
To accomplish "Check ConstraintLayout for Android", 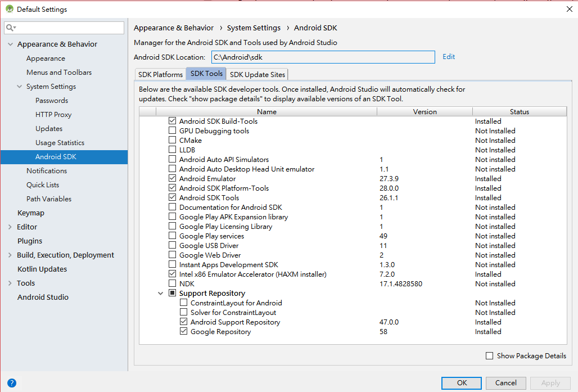I will click(183, 303).
